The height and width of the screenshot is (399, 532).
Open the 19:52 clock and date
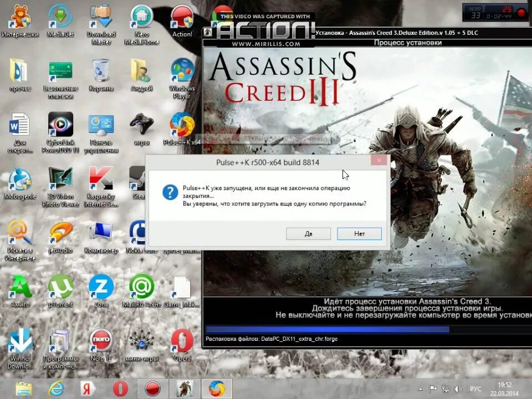click(504, 389)
